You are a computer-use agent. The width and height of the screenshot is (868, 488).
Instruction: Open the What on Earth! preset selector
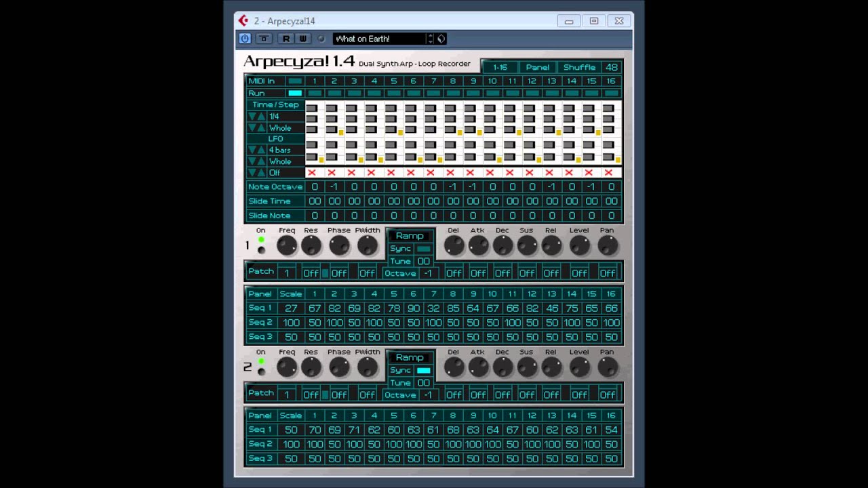click(379, 39)
